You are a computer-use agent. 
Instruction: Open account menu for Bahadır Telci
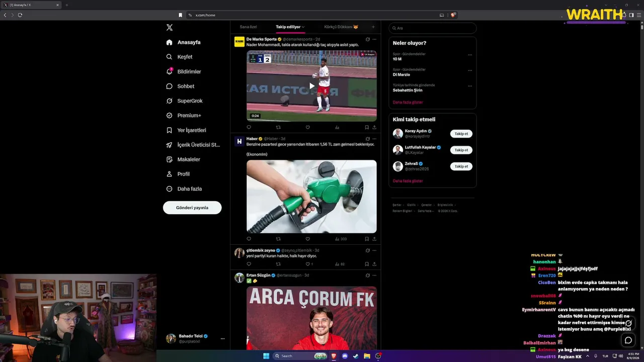[195, 338]
